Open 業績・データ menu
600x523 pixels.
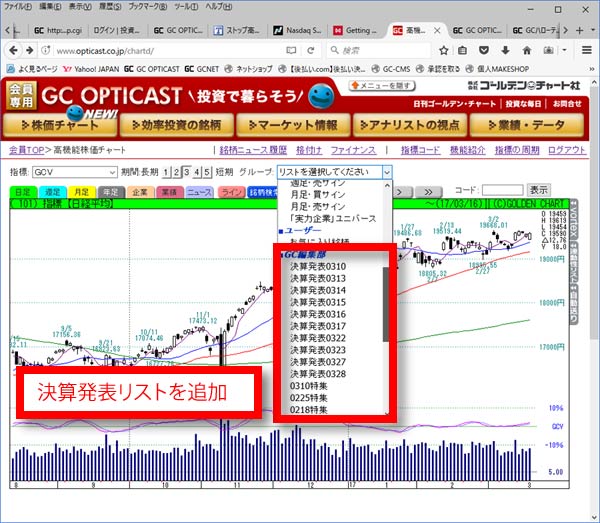coord(527,125)
